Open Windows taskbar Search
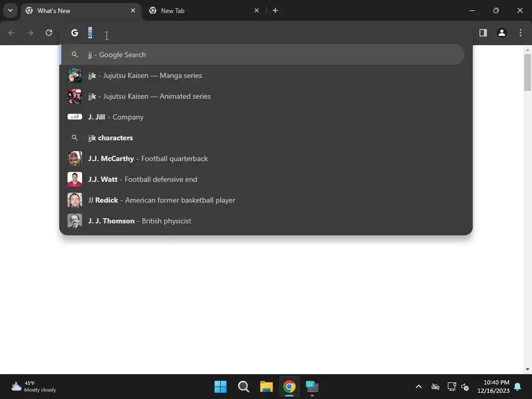This screenshot has height=399, width=532. (x=243, y=387)
